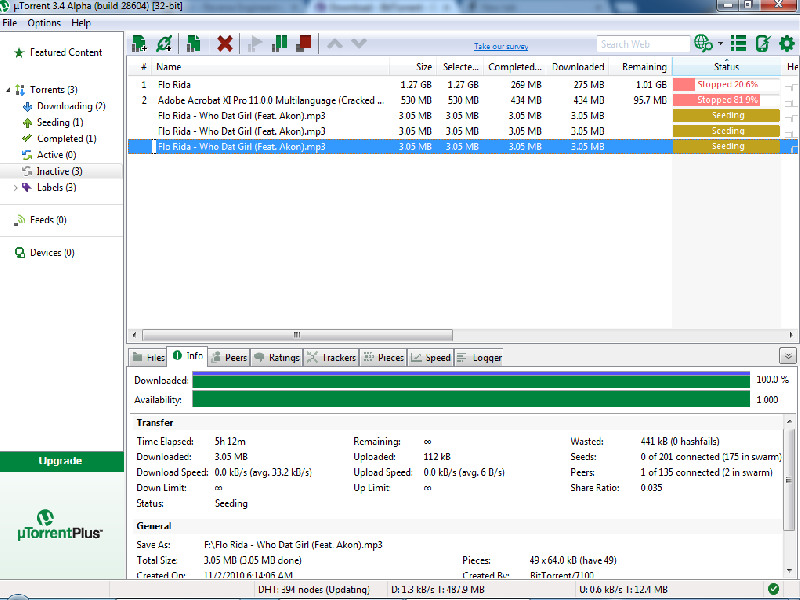The height and width of the screenshot is (600, 800).
Task: Sort by the Downloaded column header
Action: click(x=578, y=67)
